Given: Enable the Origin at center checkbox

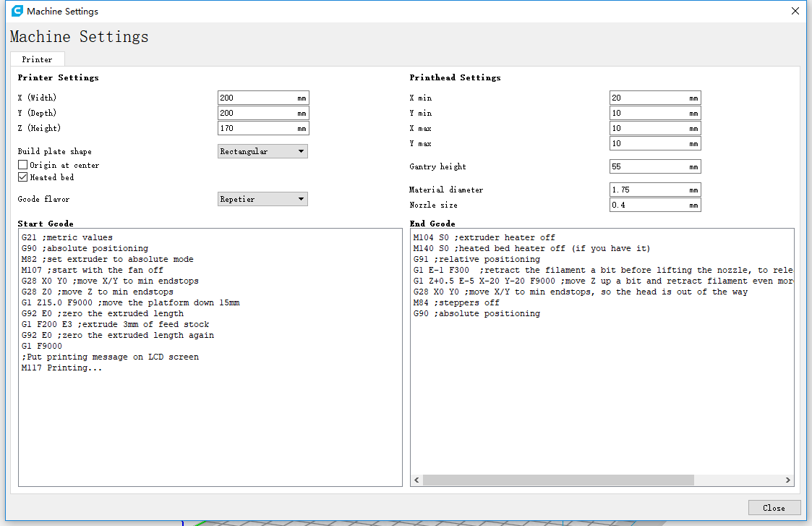Looking at the screenshot, I should click(x=23, y=165).
